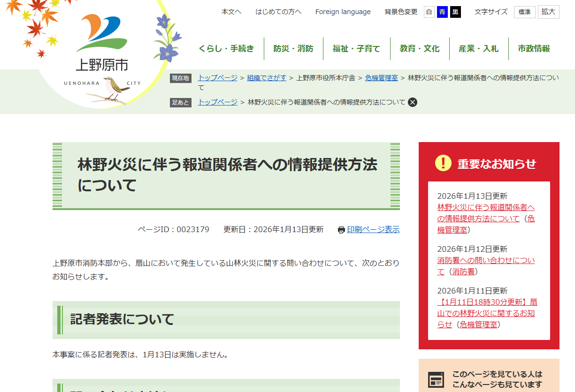Switch background color to black
Viewport: 575px width, 392px height.
pos(455,12)
